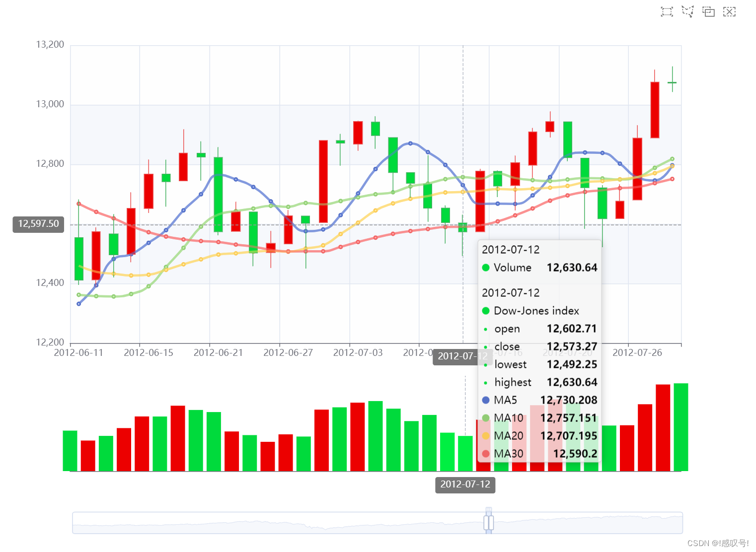Grab the data zoom slider handle
This screenshot has width=756, height=552.
[x=489, y=523]
